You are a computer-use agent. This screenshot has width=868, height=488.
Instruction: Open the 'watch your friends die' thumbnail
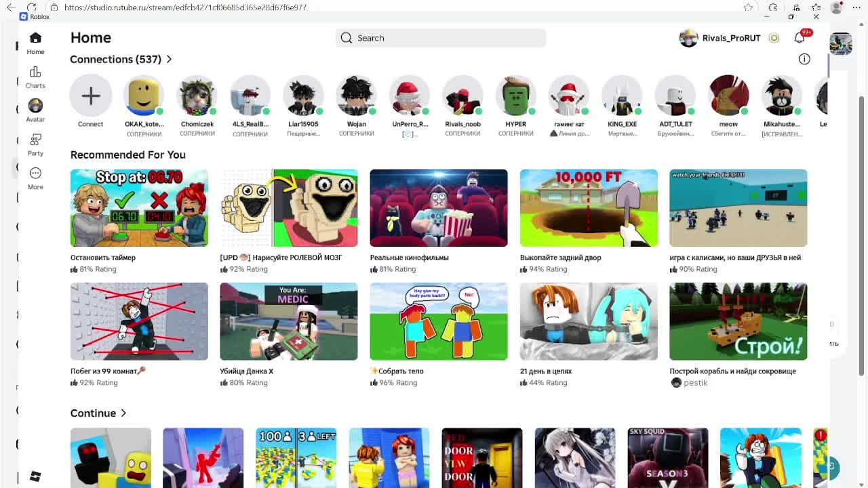pyautogui.click(x=738, y=208)
